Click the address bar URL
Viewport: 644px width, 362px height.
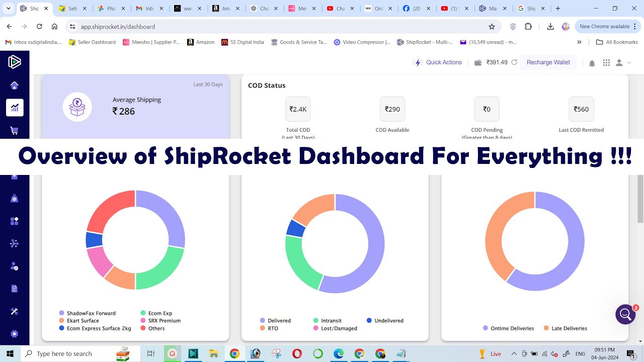coord(118,27)
